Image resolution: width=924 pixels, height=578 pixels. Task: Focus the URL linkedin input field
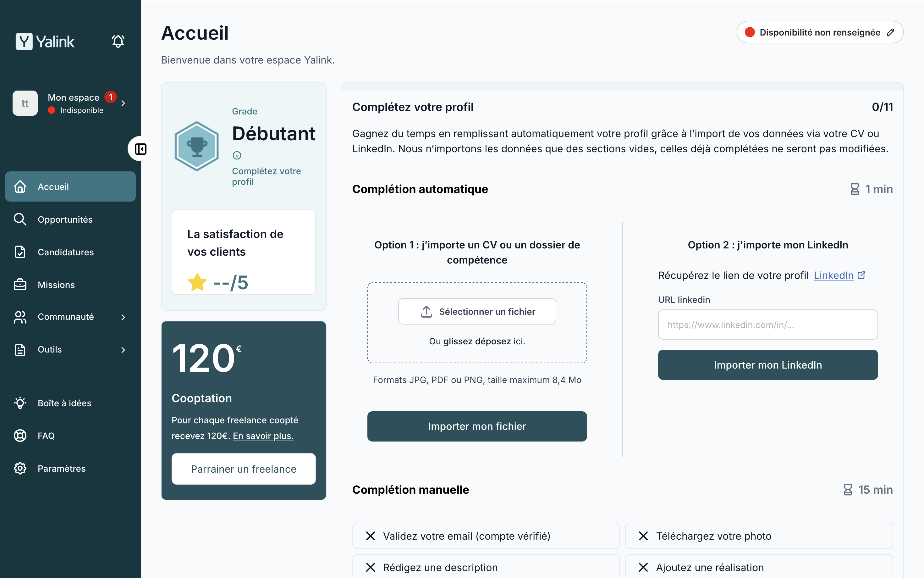767,325
